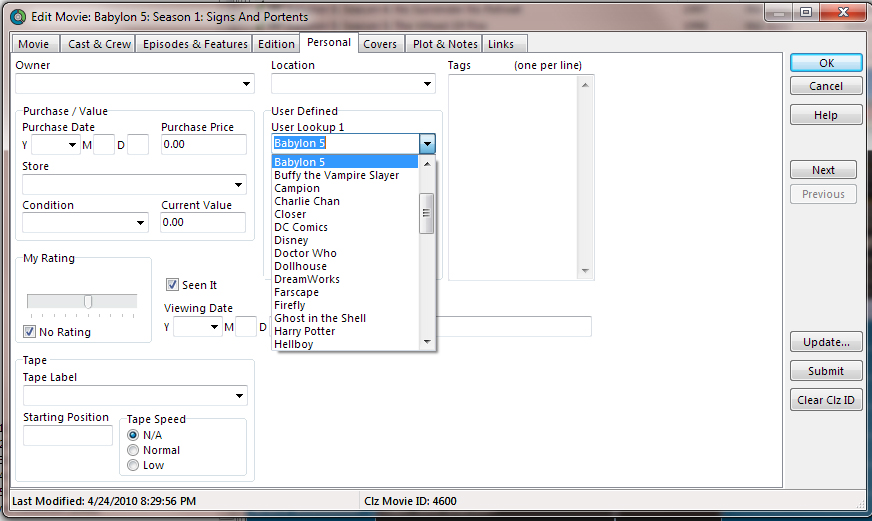
Task: Collapse the User Lookup 1 dropdown arrow
Action: (427, 143)
